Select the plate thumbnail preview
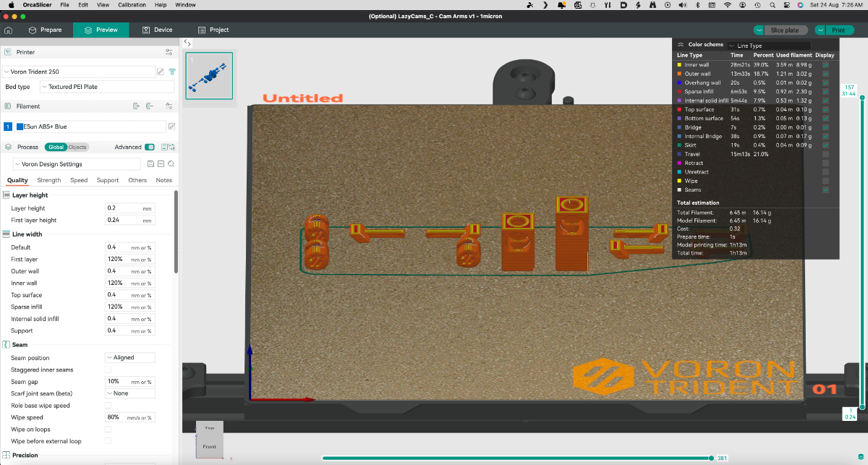This screenshot has width=868, height=465. click(x=209, y=75)
